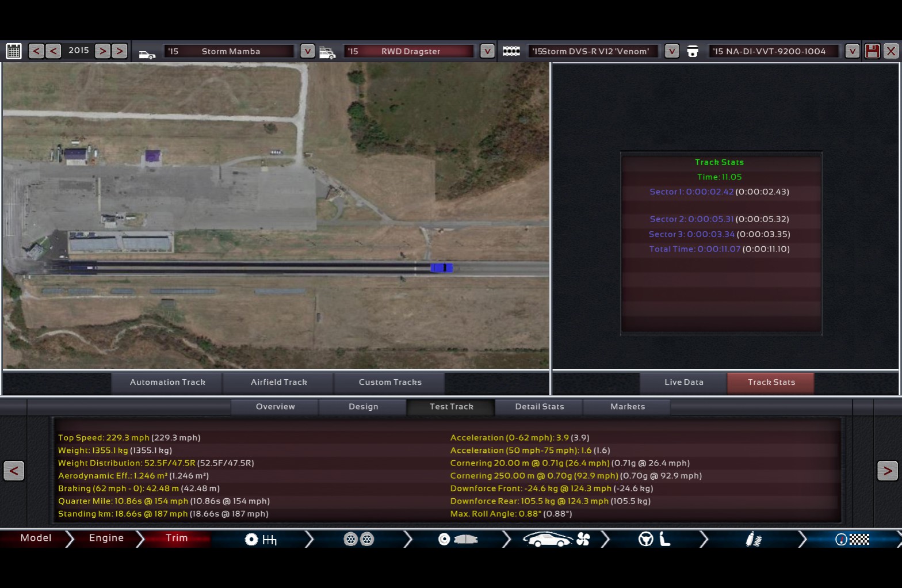Viewport: 902px width, 588px height.
Task: Open the suspension step
Action: coord(754,540)
